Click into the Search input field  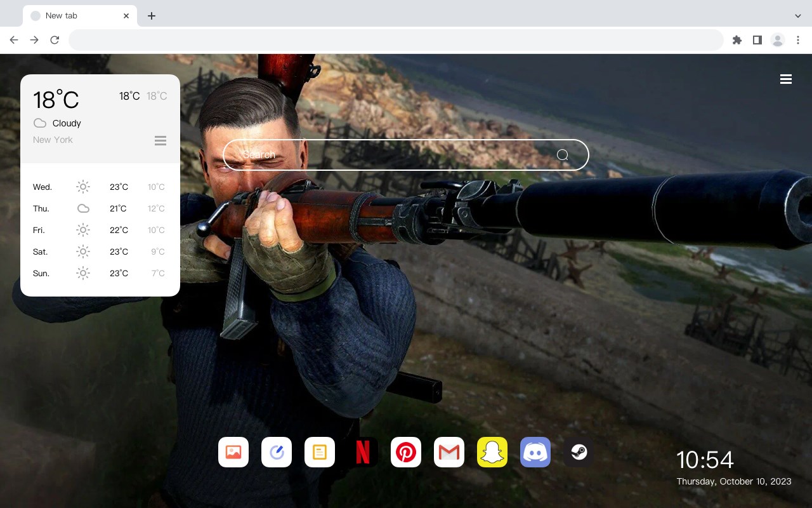click(406, 155)
